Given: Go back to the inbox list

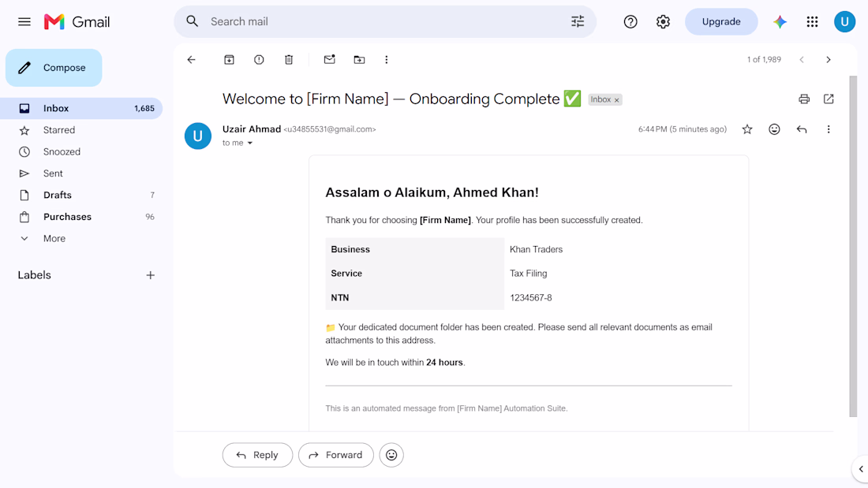Looking at the screenshot, I should pos(192,60).
